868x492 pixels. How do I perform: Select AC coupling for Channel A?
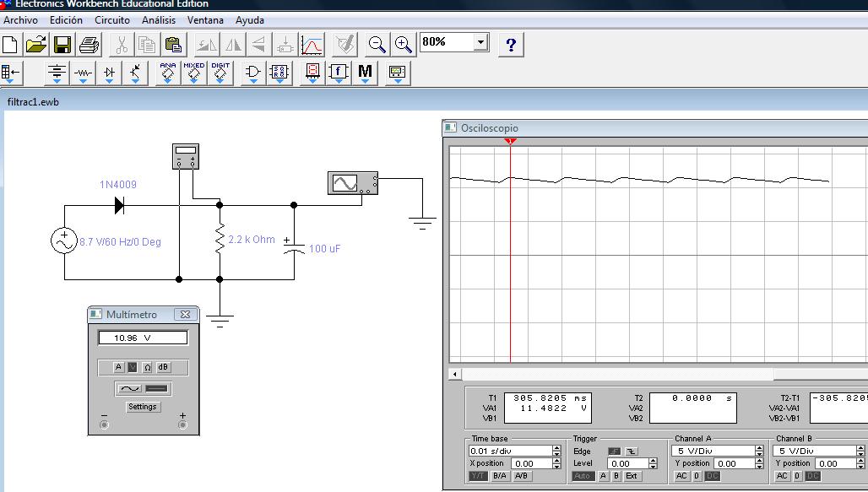pyautogui.click(x=681, y=476)
